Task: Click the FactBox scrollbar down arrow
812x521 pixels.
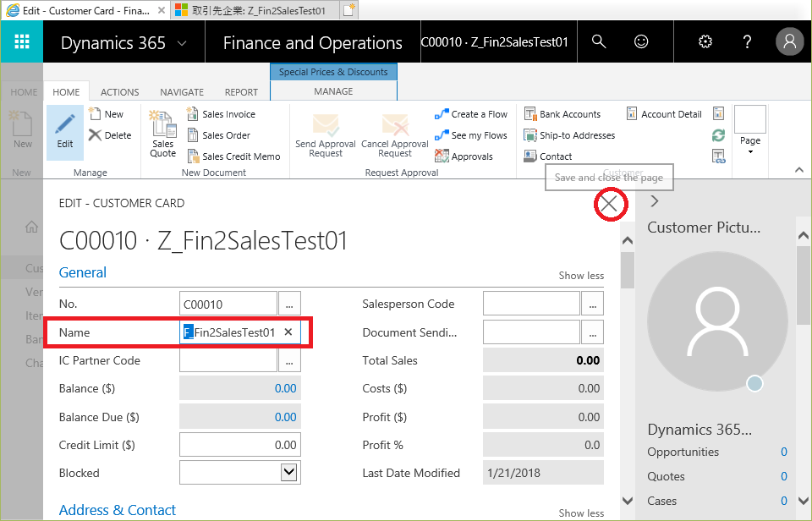Action: [x=804, y=501]
